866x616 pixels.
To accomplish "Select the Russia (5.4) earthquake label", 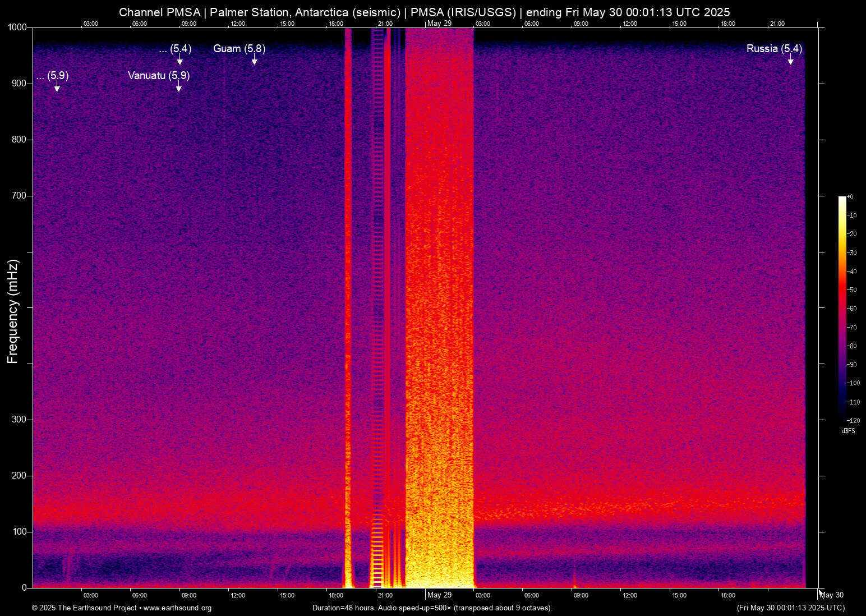I will click(773, 49).
